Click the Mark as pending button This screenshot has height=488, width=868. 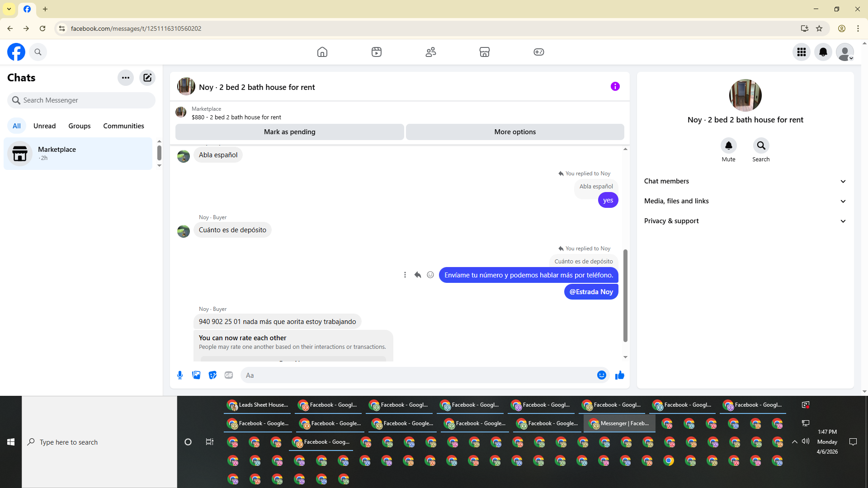[x=290, y=132]
